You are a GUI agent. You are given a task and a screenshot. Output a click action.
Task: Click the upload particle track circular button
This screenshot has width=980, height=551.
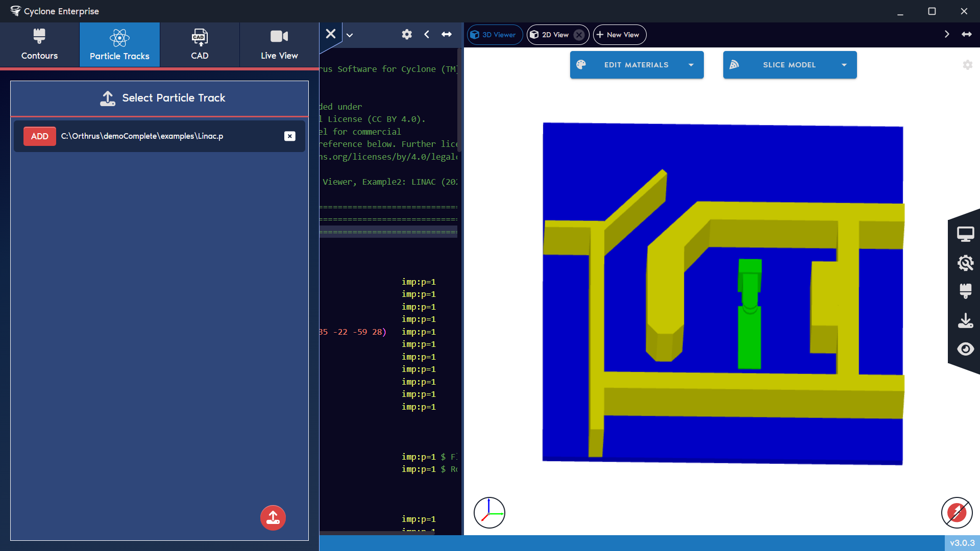coord(273,517)
